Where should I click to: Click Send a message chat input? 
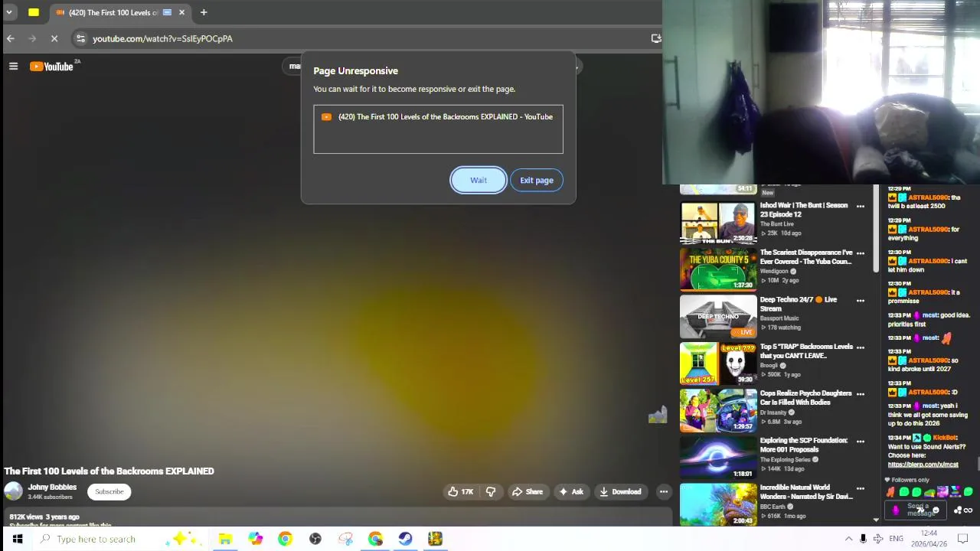[917, 510]
